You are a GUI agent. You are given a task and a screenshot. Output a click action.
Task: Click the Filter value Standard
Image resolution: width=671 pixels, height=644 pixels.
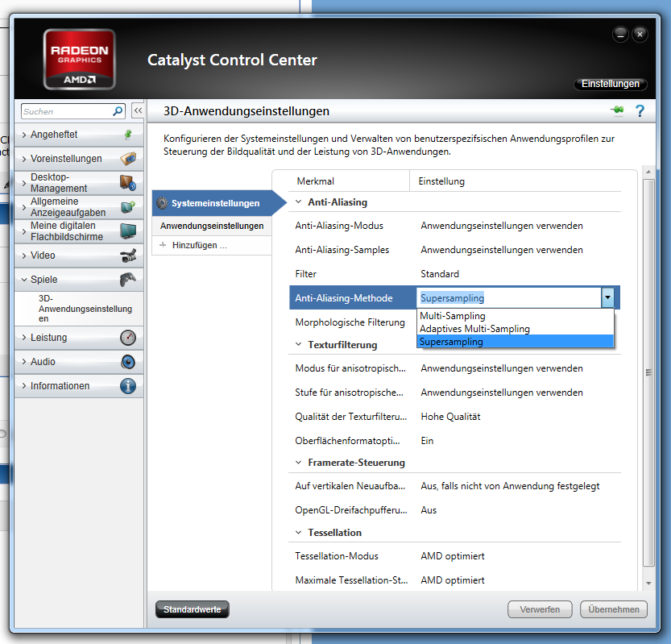tap(440, 273)
